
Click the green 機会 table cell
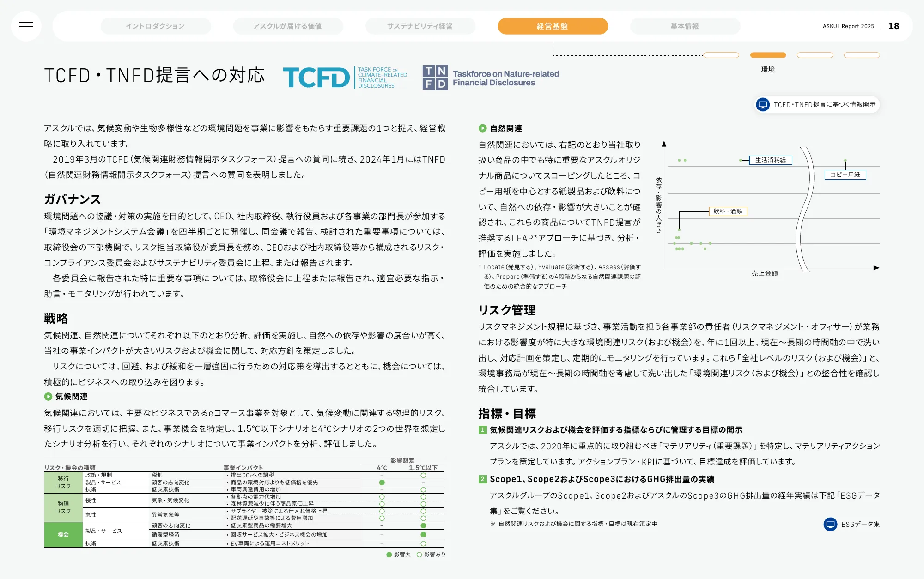click(63, 535)
